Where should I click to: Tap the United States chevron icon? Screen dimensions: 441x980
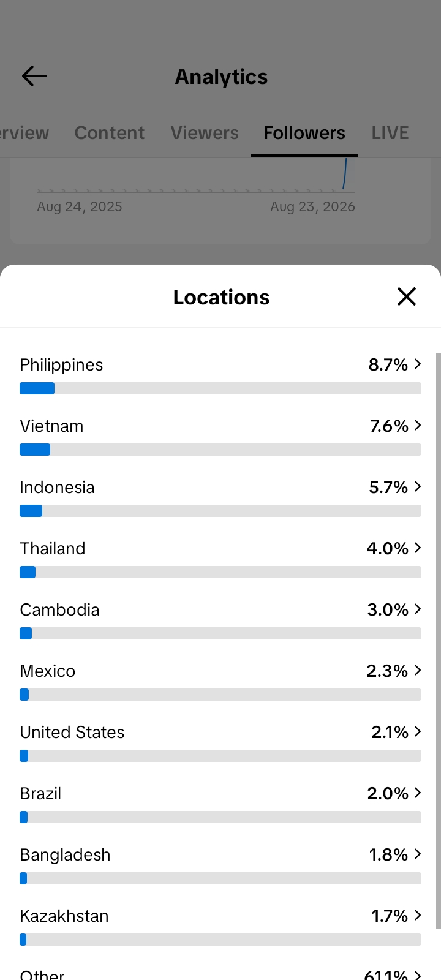(x=418, y=731)
